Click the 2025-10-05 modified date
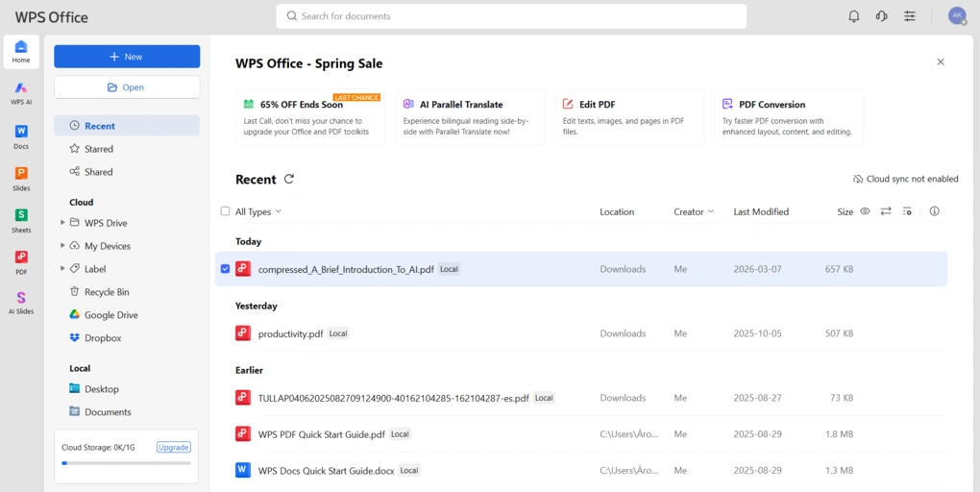The image size is (980, 492). (x=757, y=333)
